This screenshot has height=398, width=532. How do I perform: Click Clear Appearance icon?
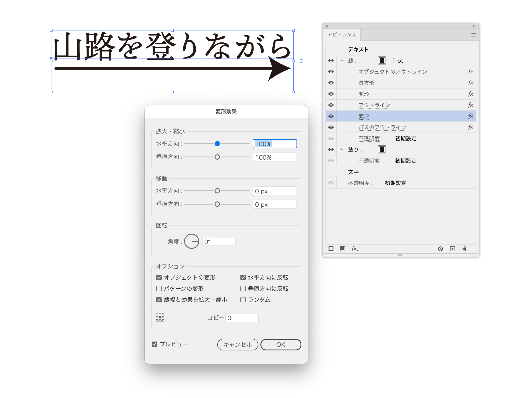(x=440, y=249)
